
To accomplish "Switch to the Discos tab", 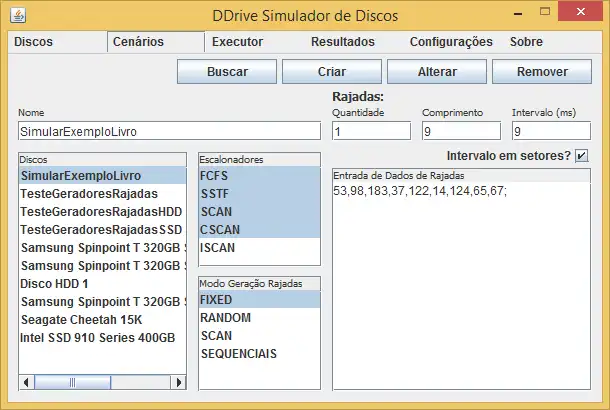I will 57,42.
